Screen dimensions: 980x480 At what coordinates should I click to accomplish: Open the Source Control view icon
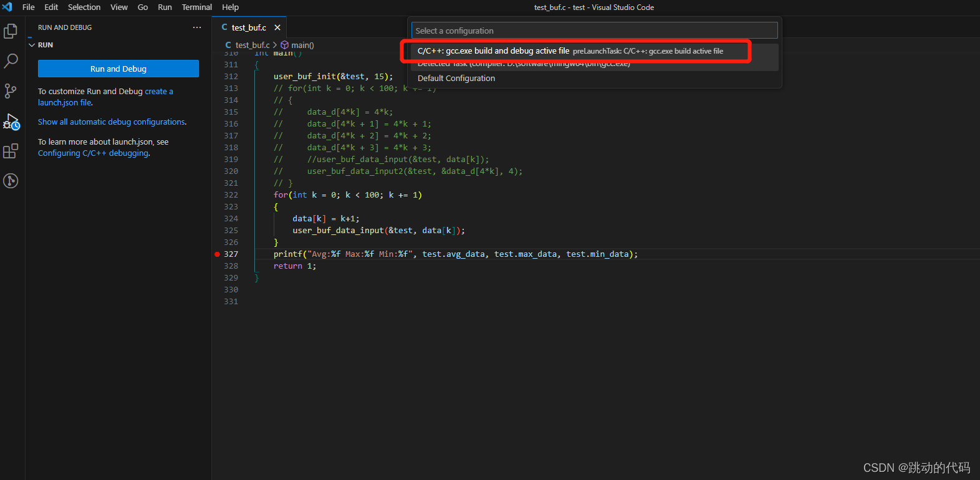point(11,91)
